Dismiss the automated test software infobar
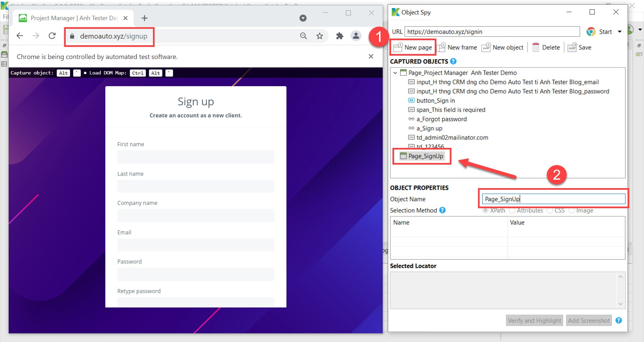The height and width of the screenshot is (342, 644). [371, 56]
